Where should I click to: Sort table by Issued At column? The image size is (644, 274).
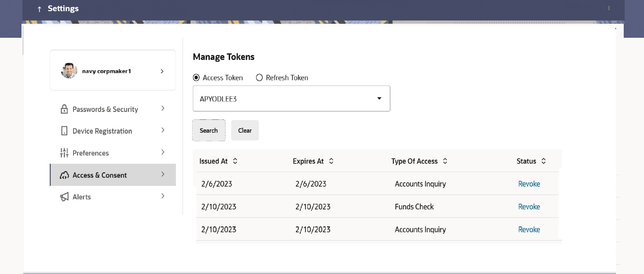tap(235, 161)
